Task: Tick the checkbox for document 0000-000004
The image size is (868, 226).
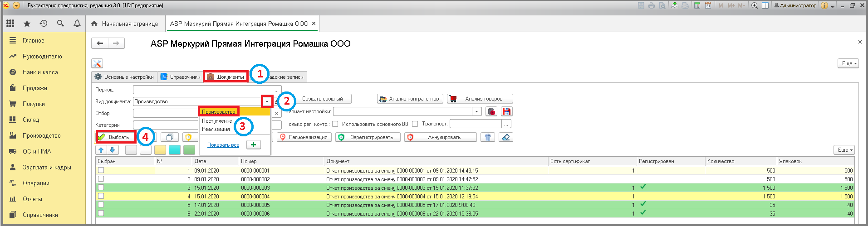Action: 101,196
